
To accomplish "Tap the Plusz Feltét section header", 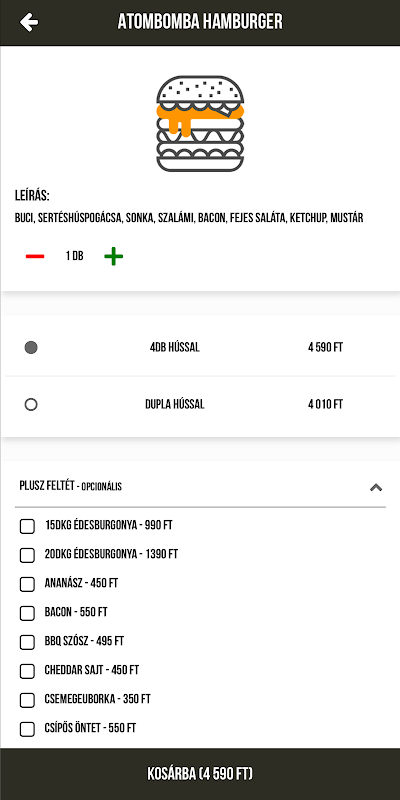I will pos(200,486).
